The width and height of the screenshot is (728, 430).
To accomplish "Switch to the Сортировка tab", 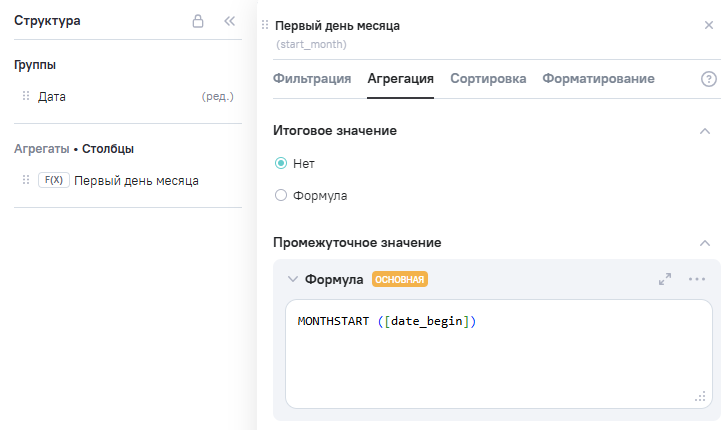I will coord(488,78).
